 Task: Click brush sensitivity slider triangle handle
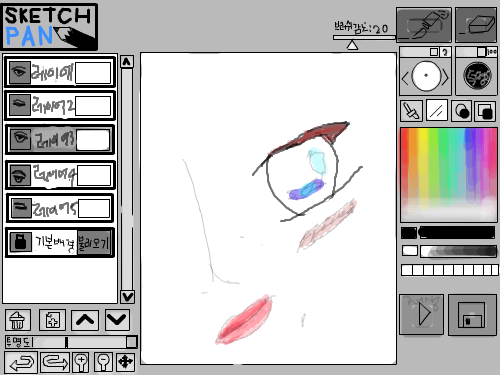click(x=352, y=45)
